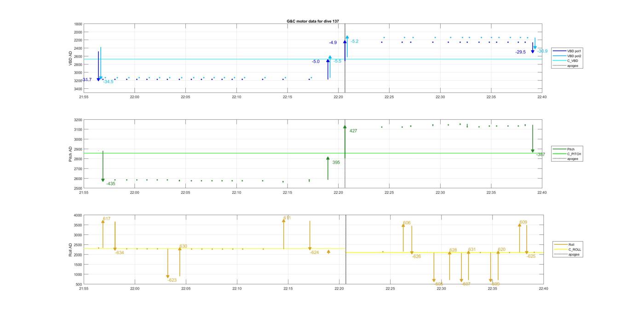Image resolution: width=644 pixels, height=319 pixels.
Task: Click the "628" roll data label
Action: tap(453, 250)
